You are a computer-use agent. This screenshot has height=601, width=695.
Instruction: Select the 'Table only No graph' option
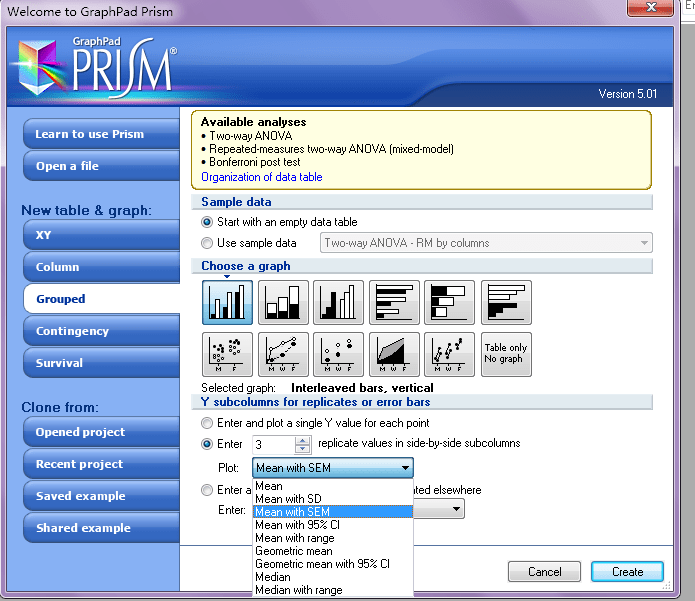click(x=506, y=354)
